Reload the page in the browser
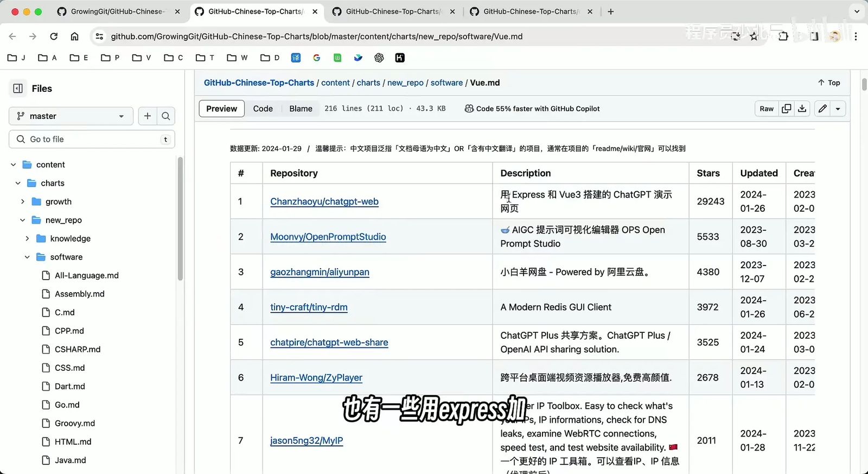The width and height of the screenshot is (868, 474). tap(54, 36)
